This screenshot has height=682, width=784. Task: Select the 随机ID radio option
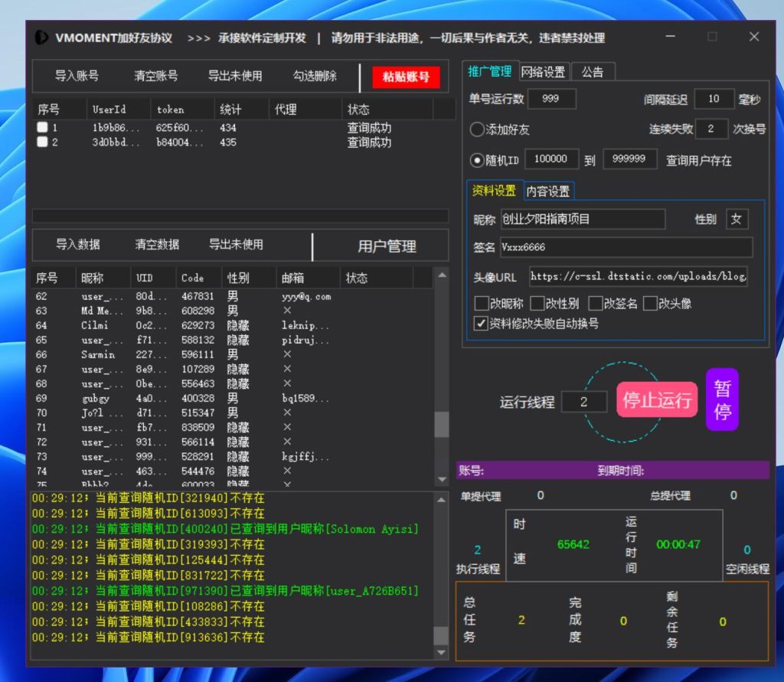tap(477, 160)
